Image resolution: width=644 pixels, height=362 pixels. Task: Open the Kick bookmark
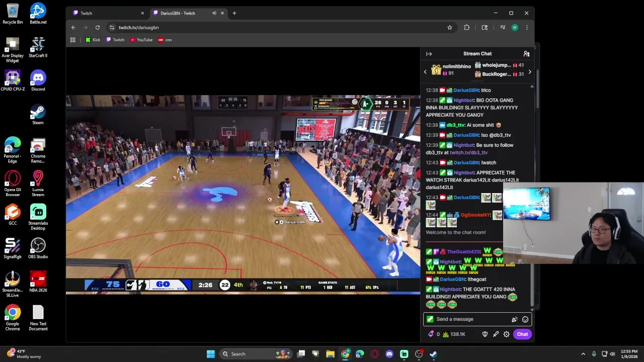click(93, 40)
